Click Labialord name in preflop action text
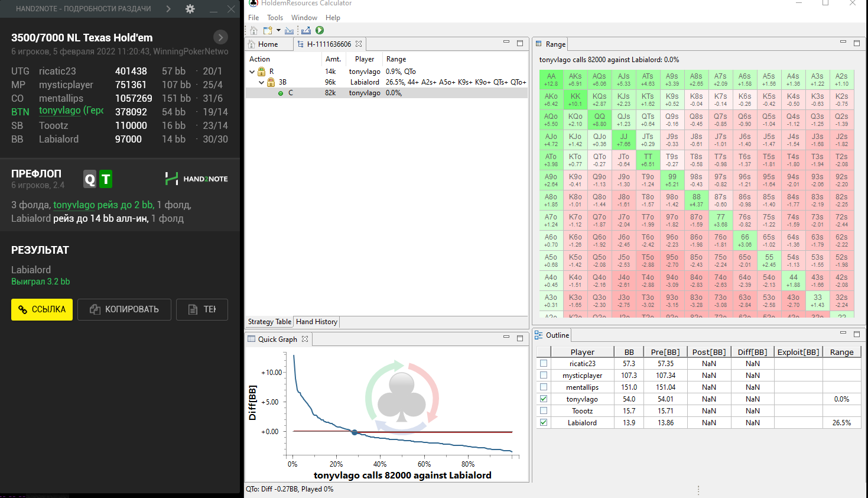Screen dimensions: 868x498 (x=31, y=218)
